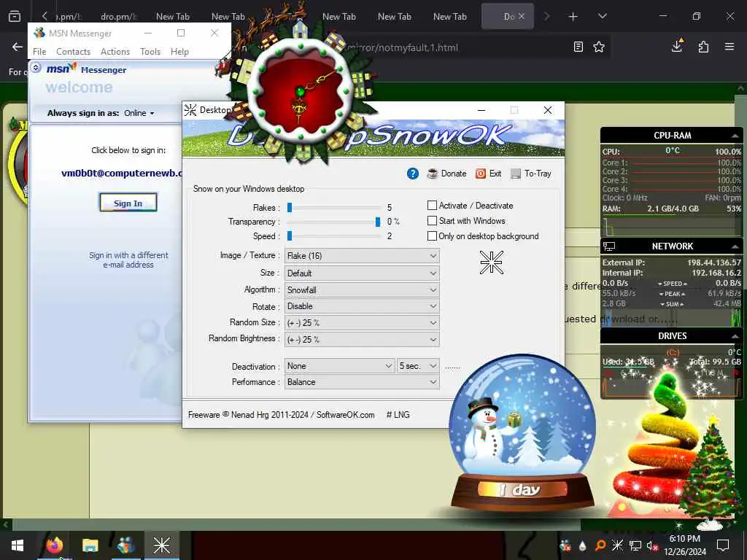Screen dimensions: 747x560
Task: Go back with the Firefox back arrow
Action: tap(18, 47)
